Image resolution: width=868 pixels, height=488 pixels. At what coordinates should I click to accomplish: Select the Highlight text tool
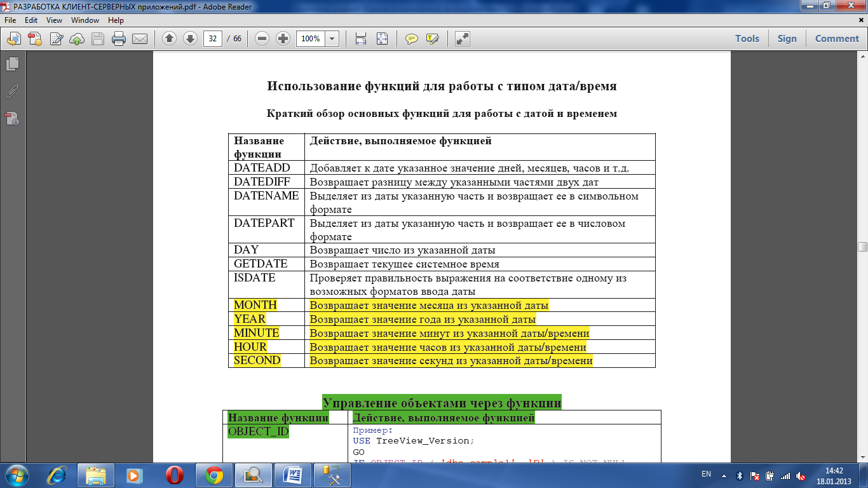(433, 39)
